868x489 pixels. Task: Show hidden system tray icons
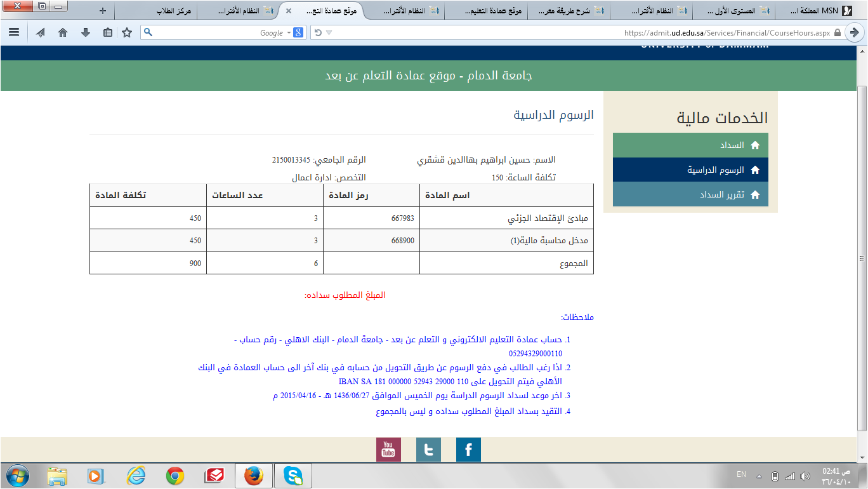(759, 476)
